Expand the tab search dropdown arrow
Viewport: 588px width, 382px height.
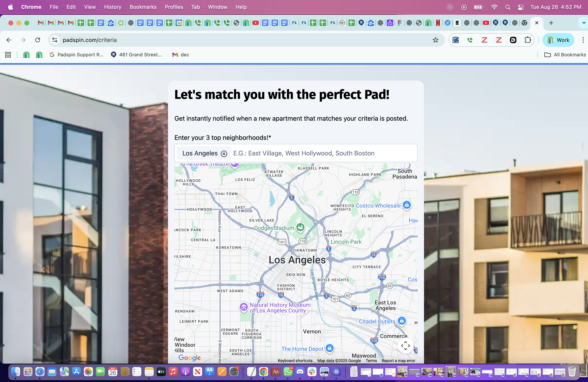pos(584,23)
